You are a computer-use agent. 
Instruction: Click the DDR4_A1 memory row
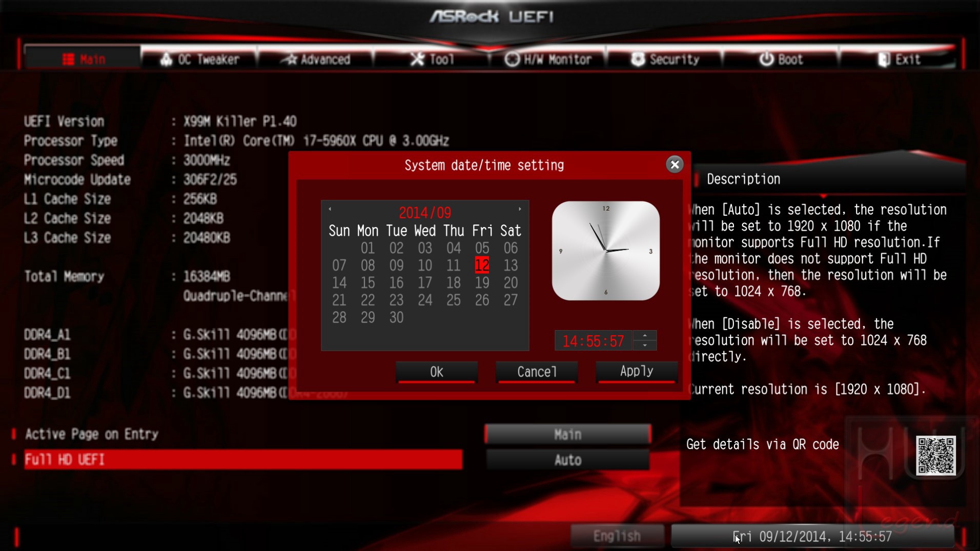(160, 335)
